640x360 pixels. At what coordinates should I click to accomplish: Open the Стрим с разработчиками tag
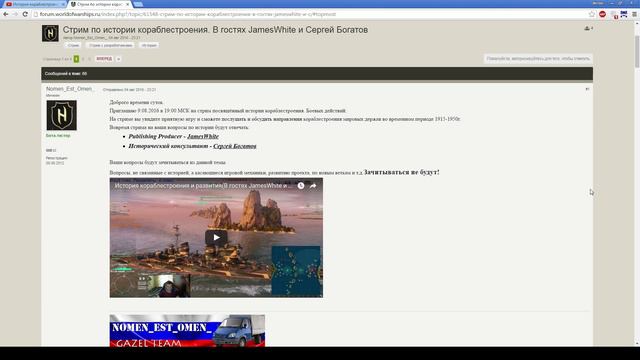pyautogui.click(x=110, y=45)
